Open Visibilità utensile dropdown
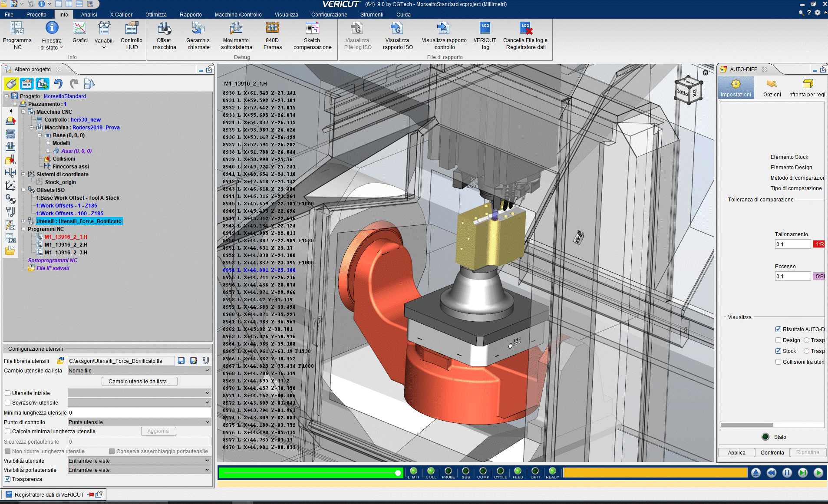The image size is (828, 504). point(139,461)
